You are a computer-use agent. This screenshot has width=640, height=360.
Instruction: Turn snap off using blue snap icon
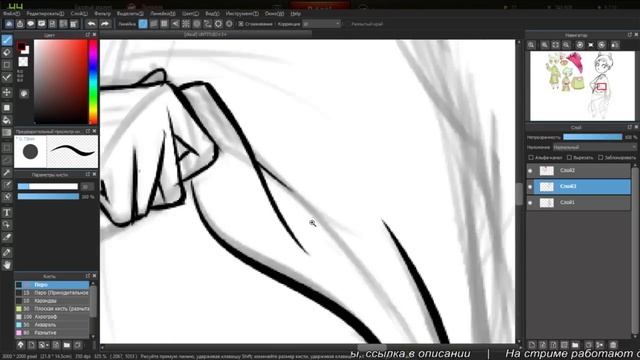tap(143, 24)
